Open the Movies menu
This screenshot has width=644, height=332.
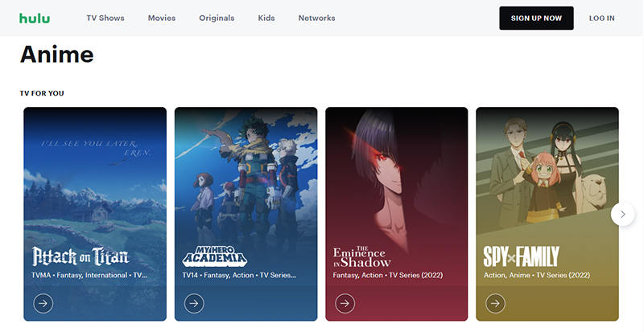162,18
